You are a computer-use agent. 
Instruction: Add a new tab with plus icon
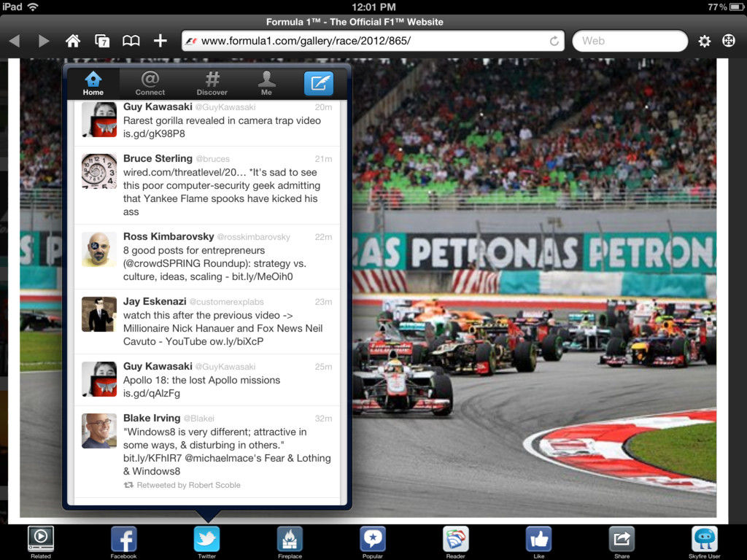pos(160,41)
